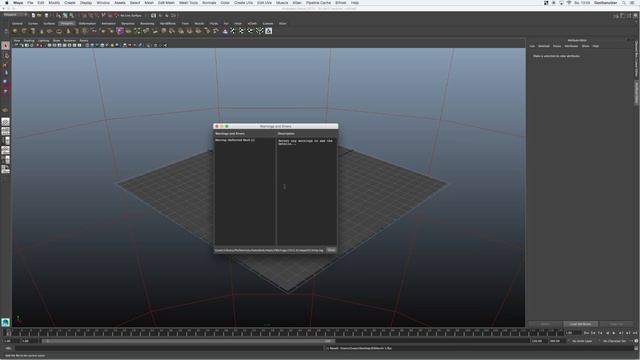The image size is (640, 360).
Task: Click the Wi-Fi icon in menu bar
Action: click(x=569, y=3)
